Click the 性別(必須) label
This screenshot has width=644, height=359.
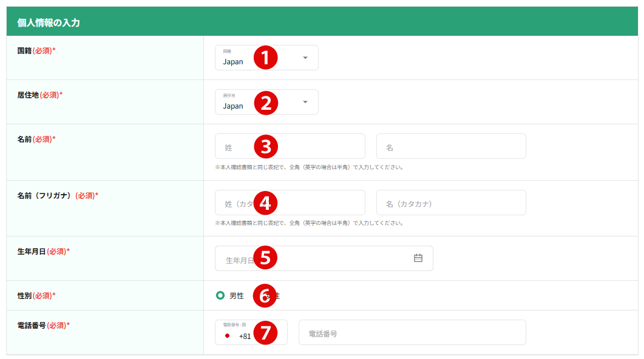pos(36,296)
